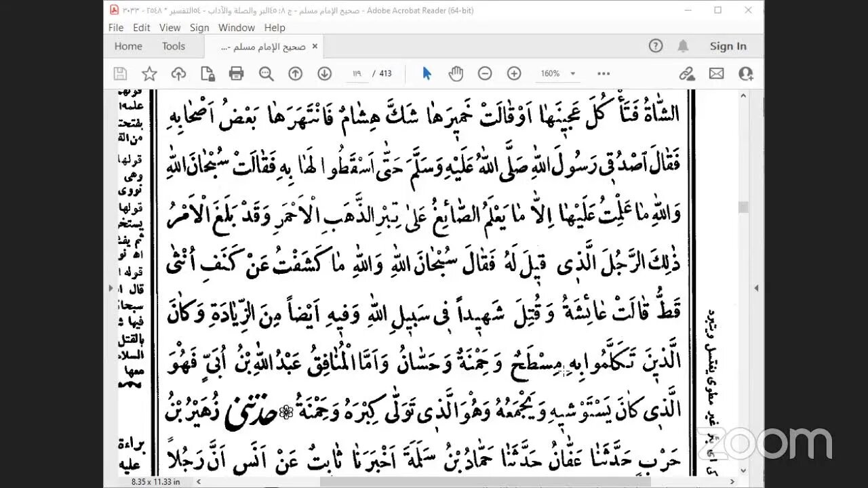Viewport: 868px width, 488px height.
Task: Print the document using printer icon
Action: 236,74
